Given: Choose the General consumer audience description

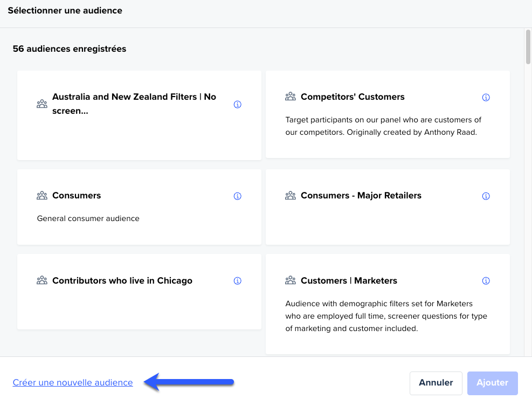Looking at the screenshot, I should [88, 218].
